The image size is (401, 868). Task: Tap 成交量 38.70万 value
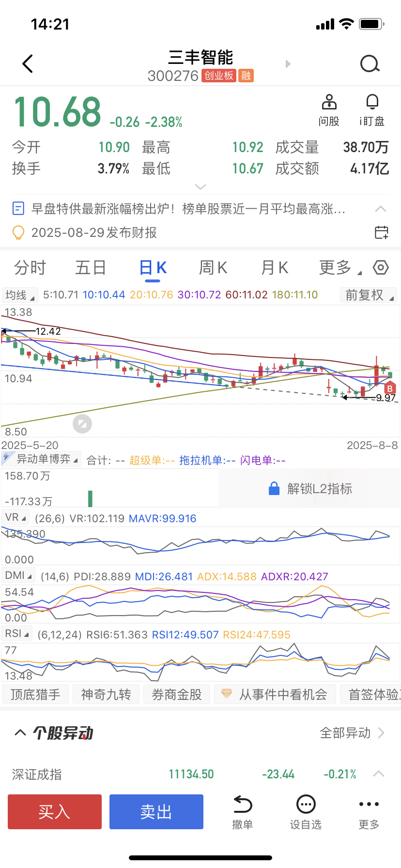(366, 147)
